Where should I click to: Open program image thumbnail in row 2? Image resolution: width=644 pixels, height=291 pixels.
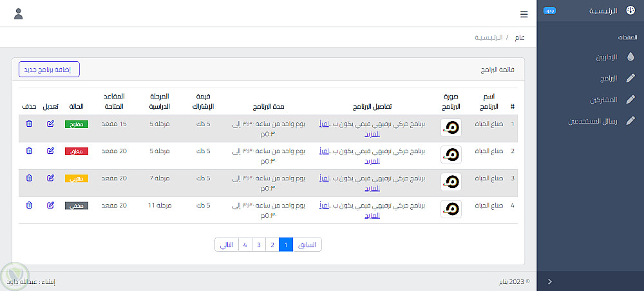click(x=451, y=155)
